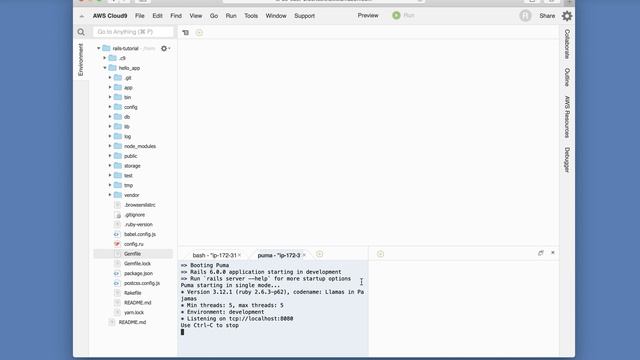The image size is (640, 360).
Task: Close the puma terminal tab
Action: coord(304,255)
